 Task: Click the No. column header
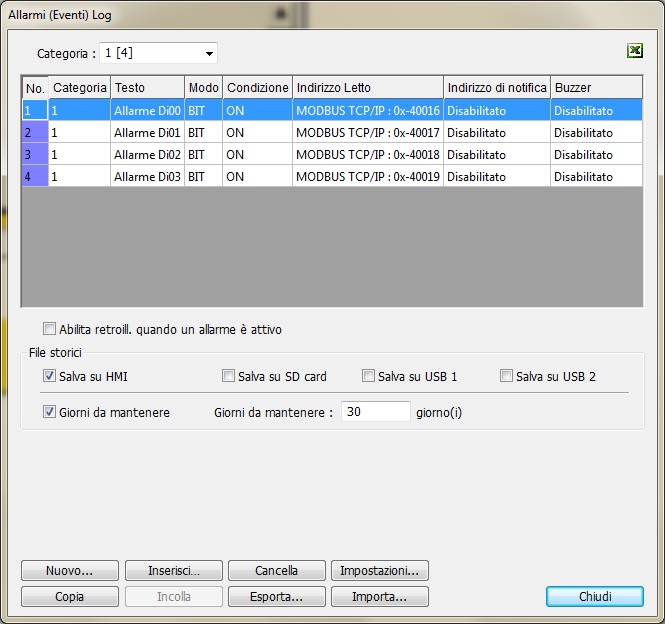(35, 88)
